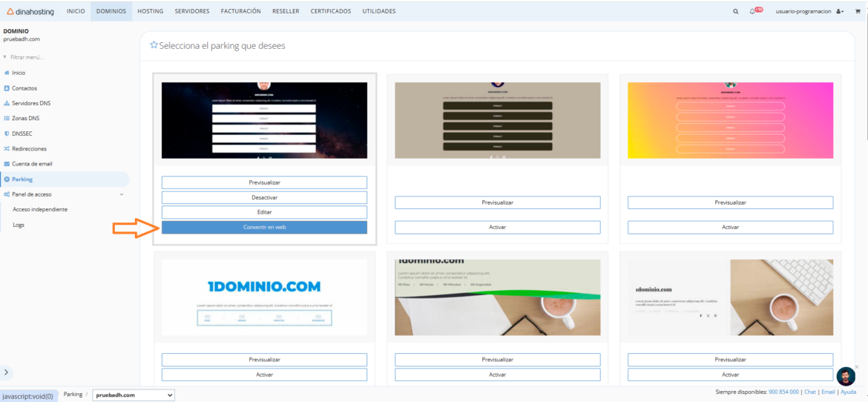Preview the pink gradient parking template
The width and height of the screenshot is (868, 402).
click(x=730, y=202)
